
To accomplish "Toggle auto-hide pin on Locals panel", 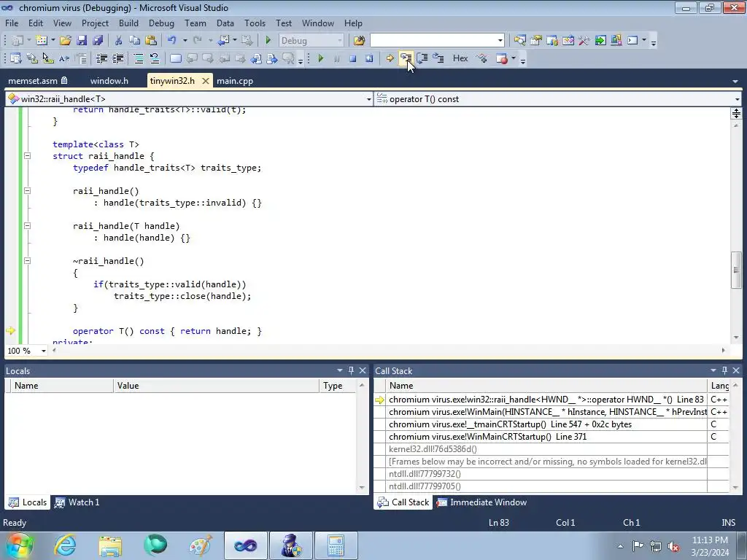I will coord(351,370).
